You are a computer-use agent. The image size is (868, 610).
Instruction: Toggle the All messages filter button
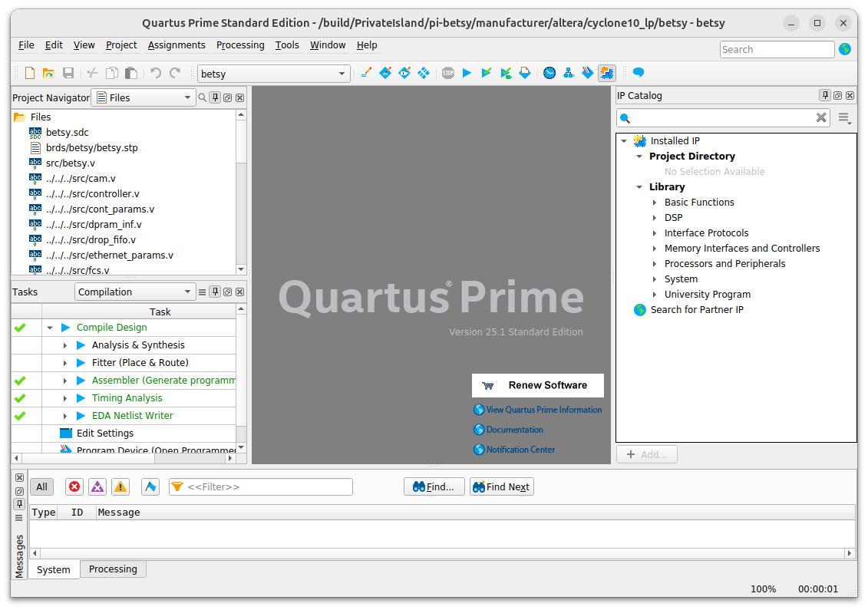(41, 486)
